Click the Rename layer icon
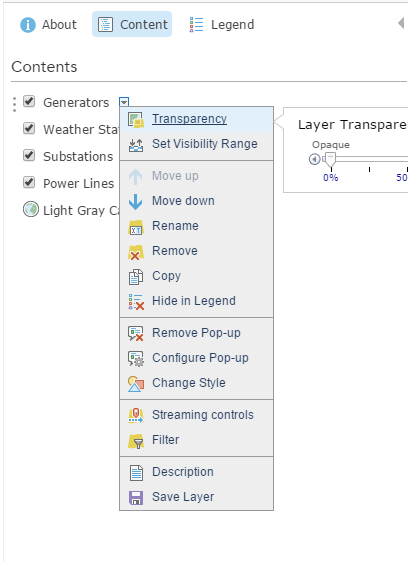408x562 pixels. tap(136, 227)
